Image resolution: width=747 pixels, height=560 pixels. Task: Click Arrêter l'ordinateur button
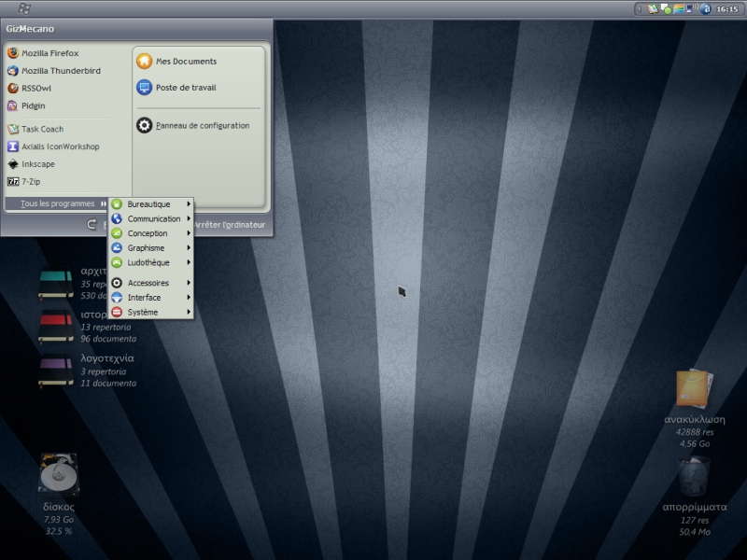pyautogui.click(x=230, y=225)
